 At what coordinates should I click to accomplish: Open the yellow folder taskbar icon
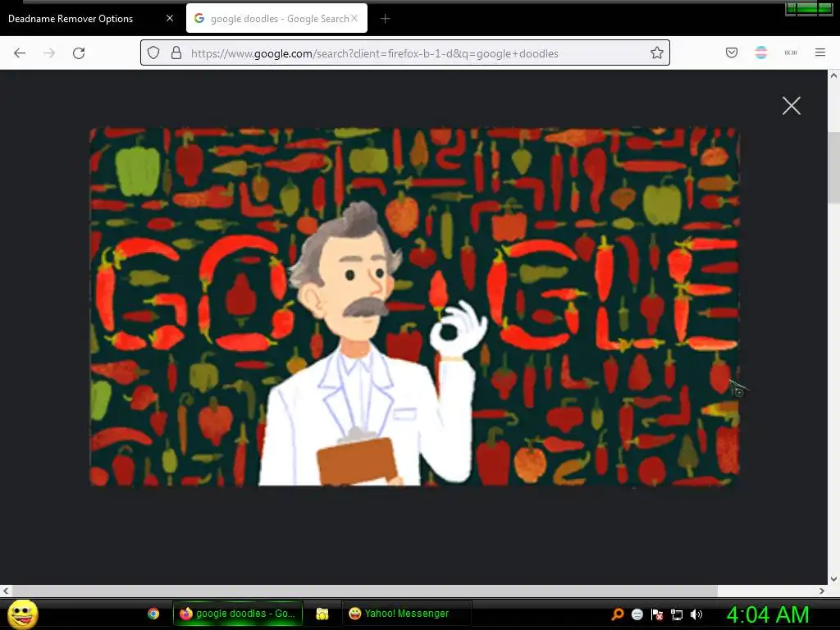[322, 614]
